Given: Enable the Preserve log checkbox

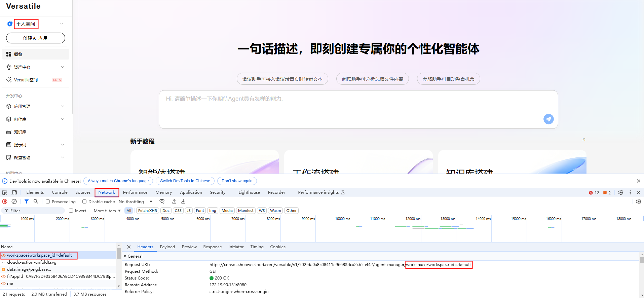Looking at the screenshot, I should (48, 201).
